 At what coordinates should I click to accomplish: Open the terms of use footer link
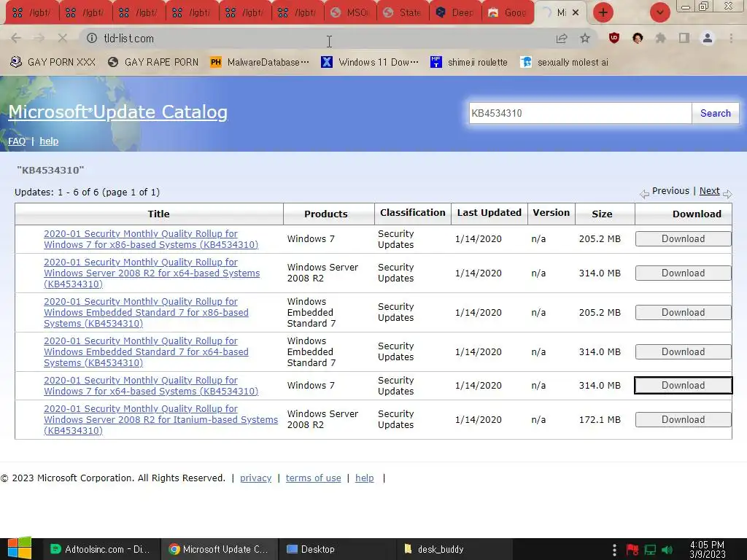pyautogui.click(x=313, y=478)
